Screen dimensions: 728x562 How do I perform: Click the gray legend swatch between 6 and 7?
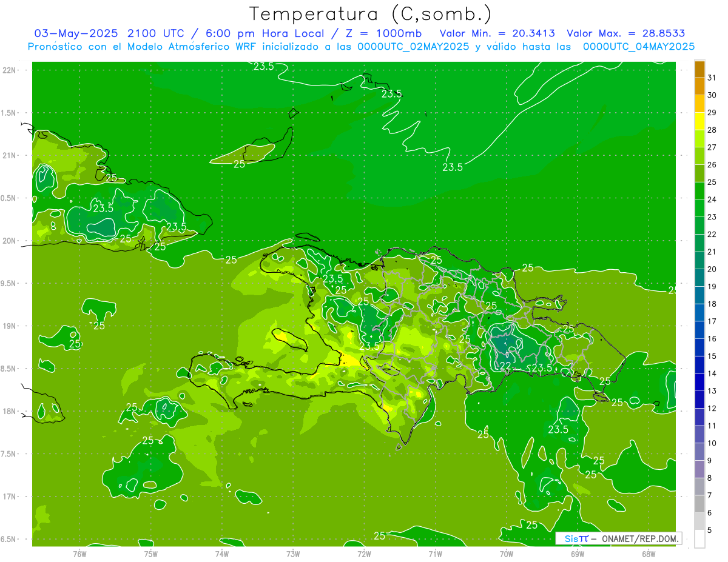click(699, 504)
